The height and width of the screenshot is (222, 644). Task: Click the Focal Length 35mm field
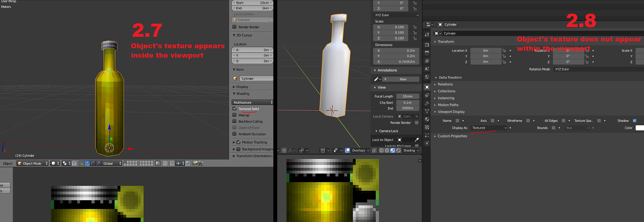[407, 96]
